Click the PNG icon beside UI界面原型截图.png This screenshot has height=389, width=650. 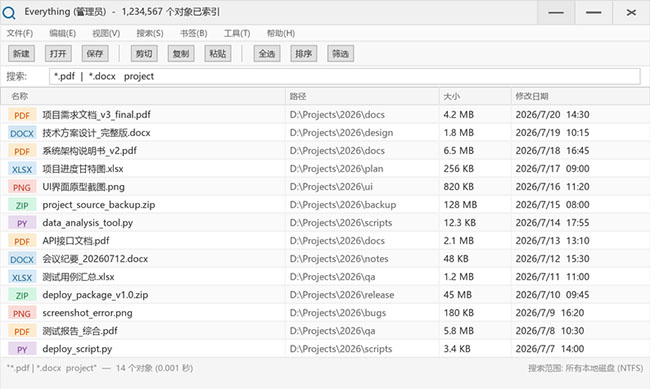tap(22, 187)
